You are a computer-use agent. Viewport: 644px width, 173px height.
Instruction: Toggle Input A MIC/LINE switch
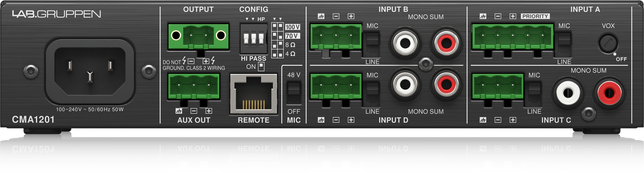[x=563, y=43]
